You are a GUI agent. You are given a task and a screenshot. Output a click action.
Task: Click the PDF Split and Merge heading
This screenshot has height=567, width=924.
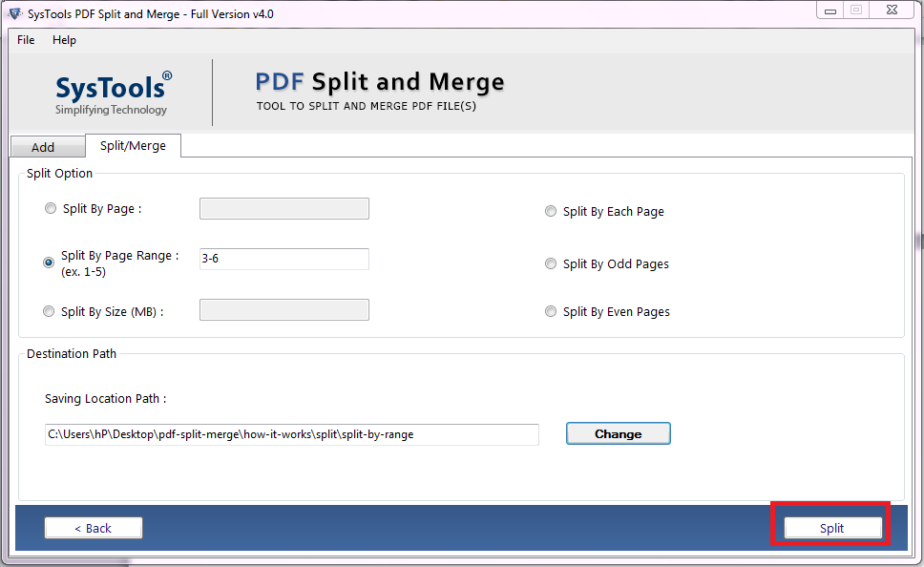(x=380, y=82)
